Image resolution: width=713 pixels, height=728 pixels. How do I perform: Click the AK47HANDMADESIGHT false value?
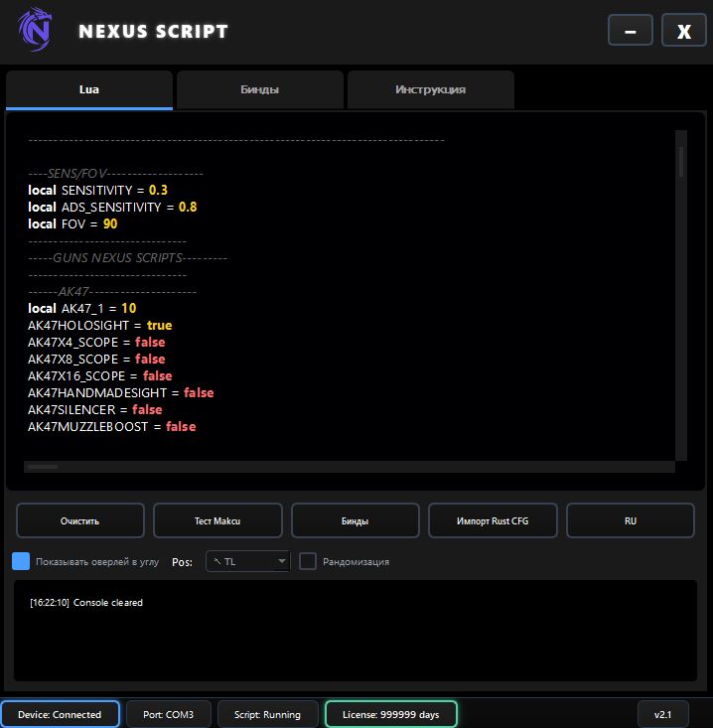coord(199,392)
